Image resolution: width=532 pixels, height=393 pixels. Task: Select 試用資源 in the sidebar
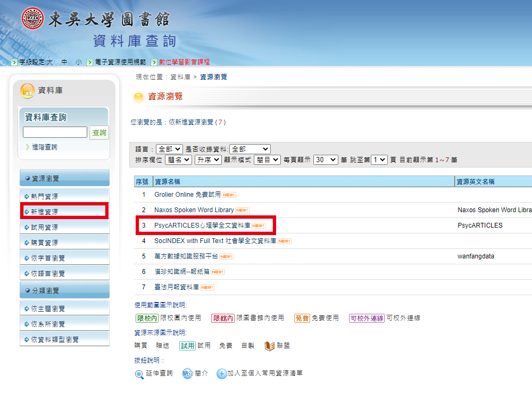64,227
